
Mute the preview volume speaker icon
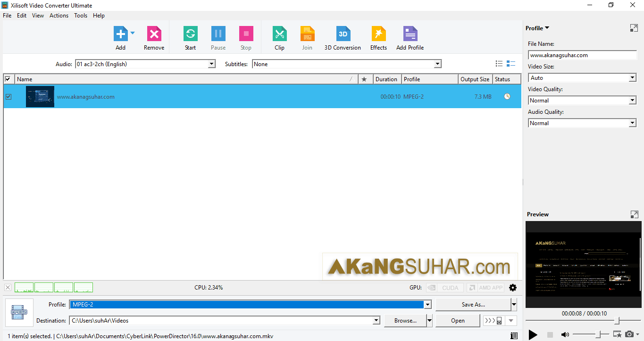pyautogui.click(x=565, y=334)
